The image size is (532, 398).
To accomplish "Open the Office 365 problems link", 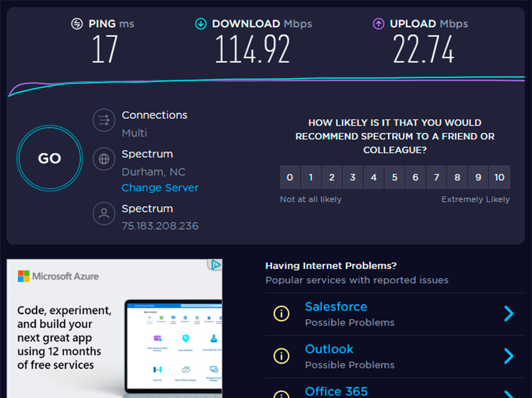I will click(x=336, y=392).
